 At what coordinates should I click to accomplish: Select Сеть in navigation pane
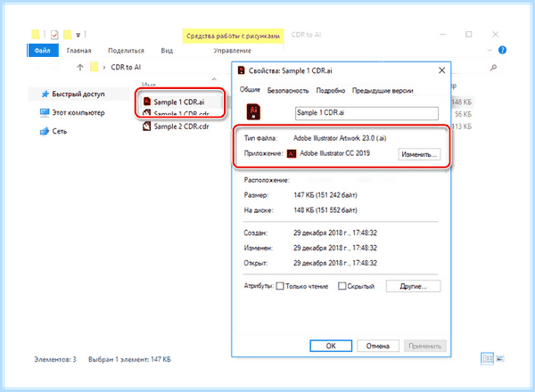60,131
